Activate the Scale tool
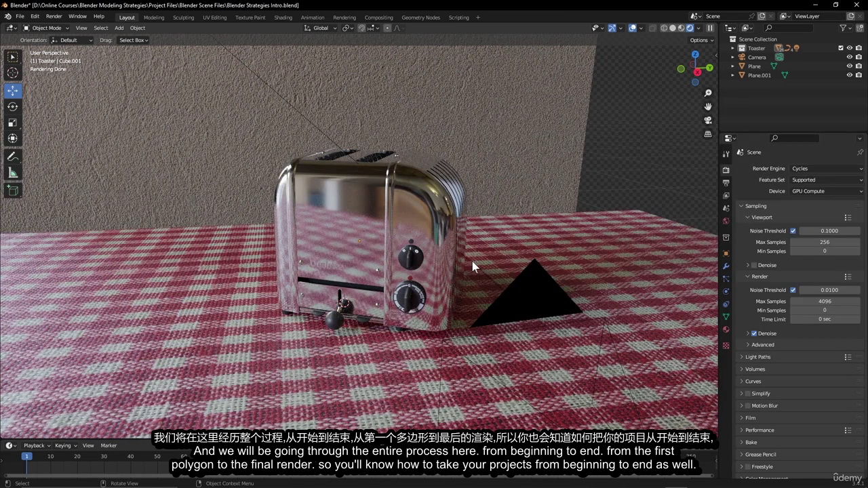Screen dimensions: 868x488 coord(13,123)
